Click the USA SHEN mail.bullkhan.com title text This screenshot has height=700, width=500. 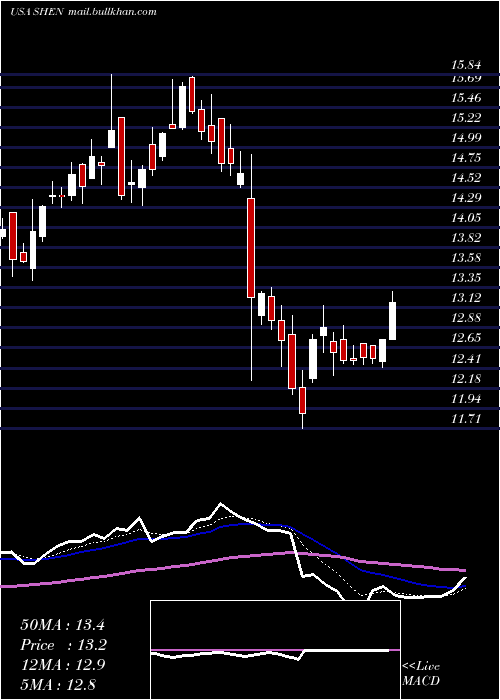pos(83,12)
